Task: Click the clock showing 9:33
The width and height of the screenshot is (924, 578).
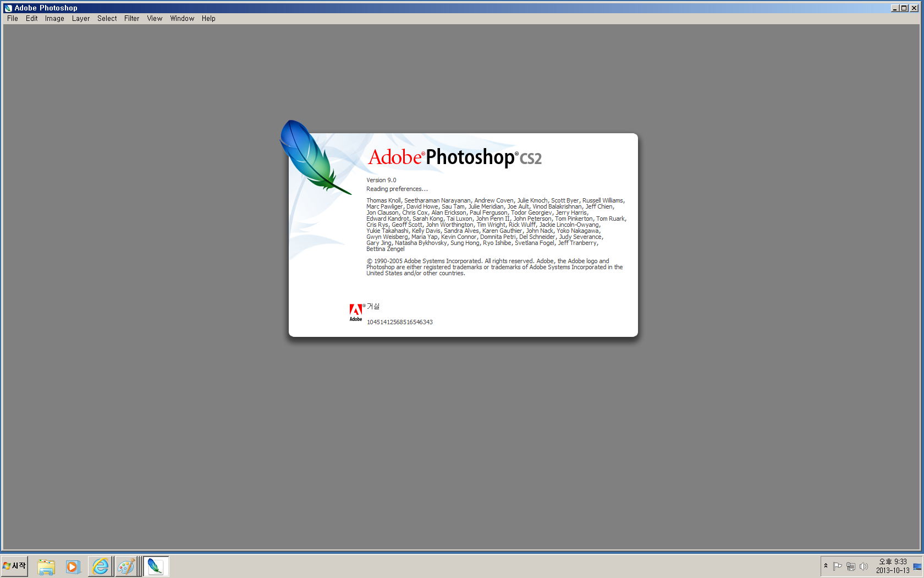Action: [x=893, y=561]
